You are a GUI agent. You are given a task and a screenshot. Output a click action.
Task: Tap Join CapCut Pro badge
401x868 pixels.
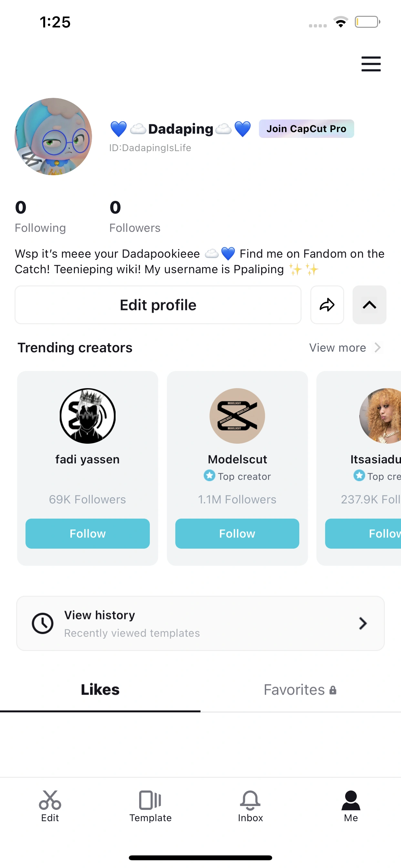click(x=306, y=129)
